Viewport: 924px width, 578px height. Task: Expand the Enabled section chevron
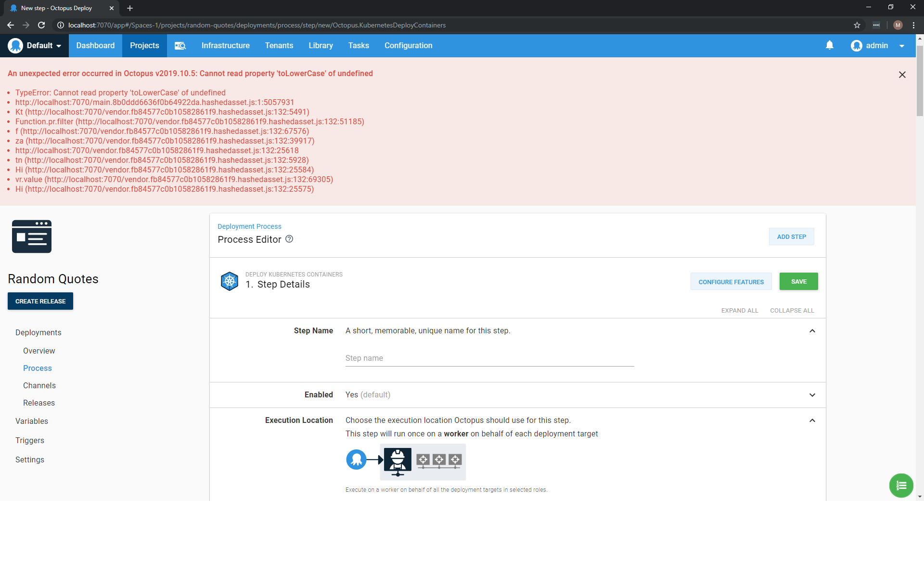(812, 395)
